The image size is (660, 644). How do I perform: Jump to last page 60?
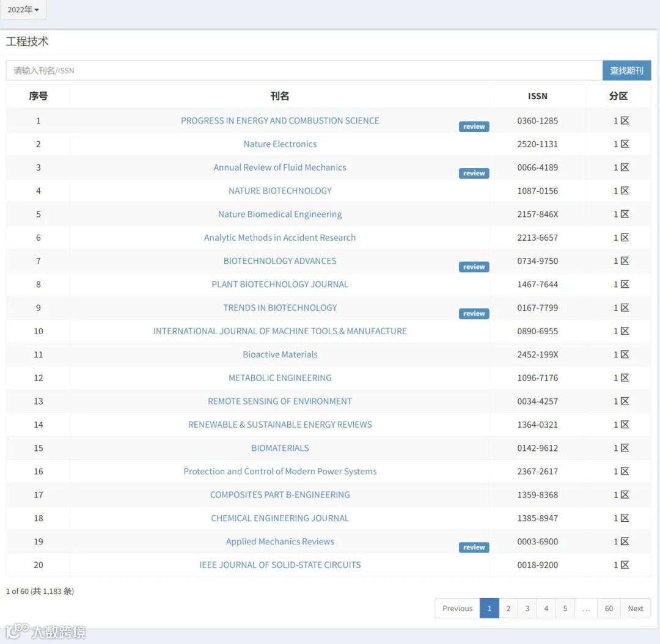(609, 608)
